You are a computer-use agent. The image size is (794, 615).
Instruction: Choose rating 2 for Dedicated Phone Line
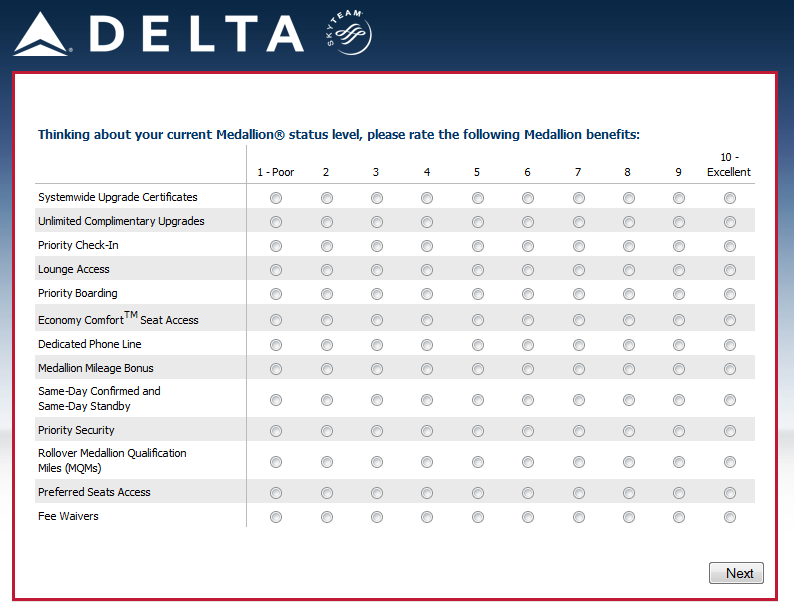click(x=326, y=345)
